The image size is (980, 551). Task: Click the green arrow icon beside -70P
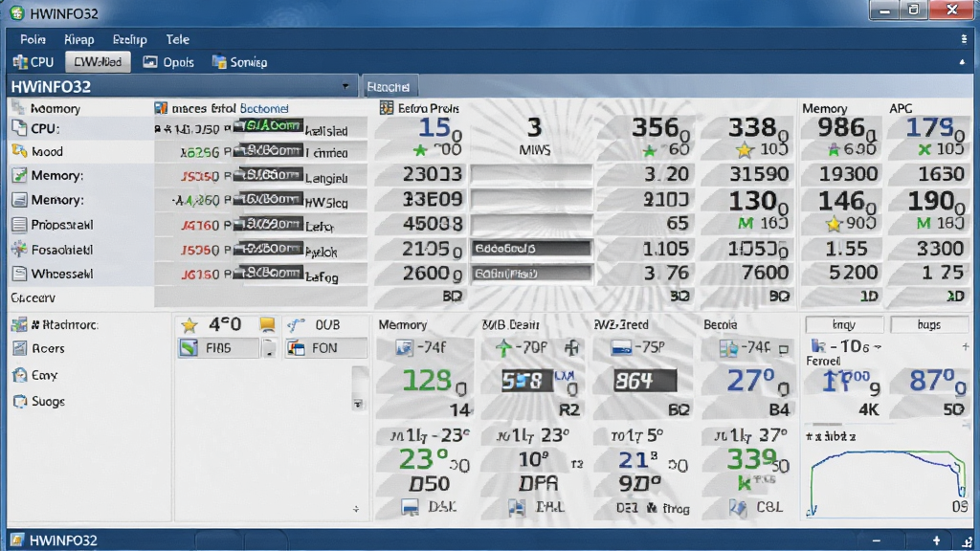(x=503, y=348)
